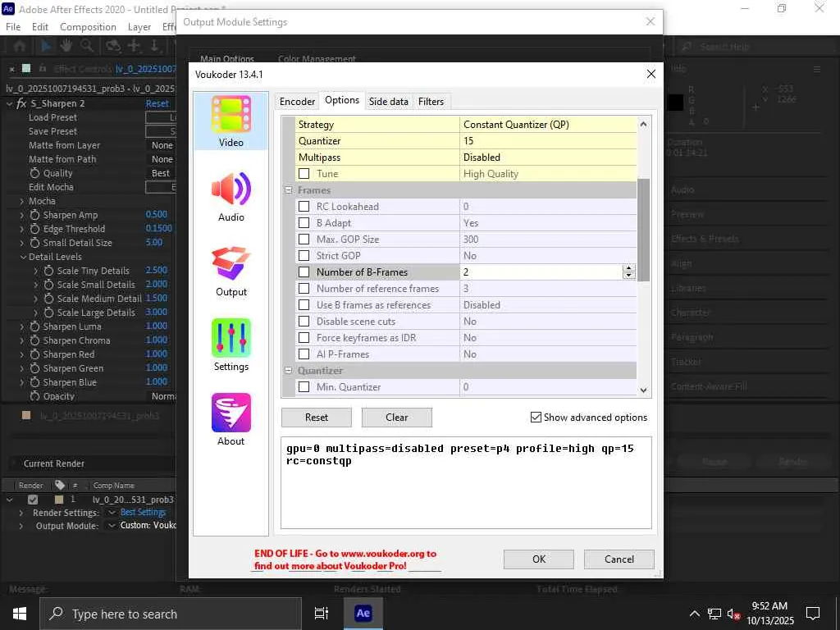The height and width of the screenshot is (630, 840).
Task: Enable Number of reference frames checkbox
Action: click(x=304, y=288)
